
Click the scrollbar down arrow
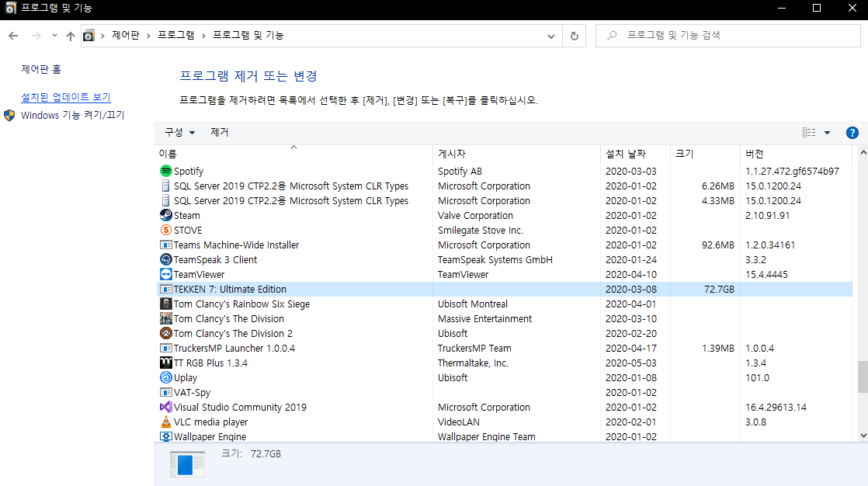coord(863,436)
